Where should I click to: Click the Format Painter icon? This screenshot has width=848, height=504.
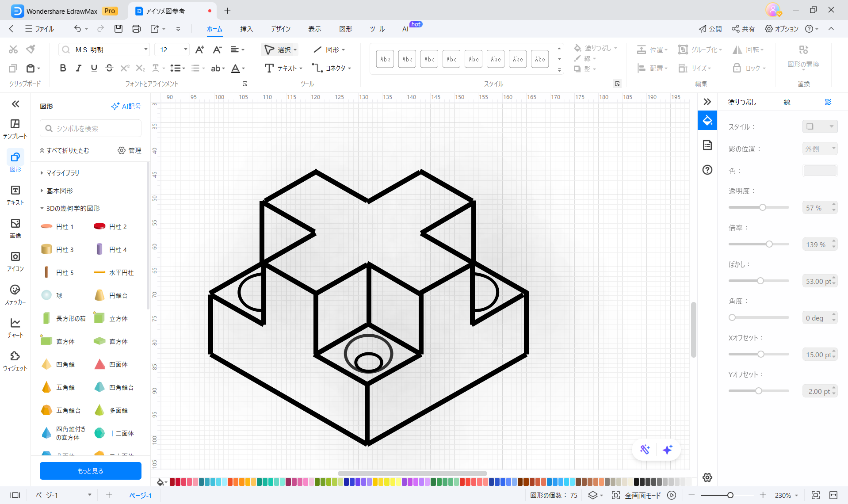point(31,49)
